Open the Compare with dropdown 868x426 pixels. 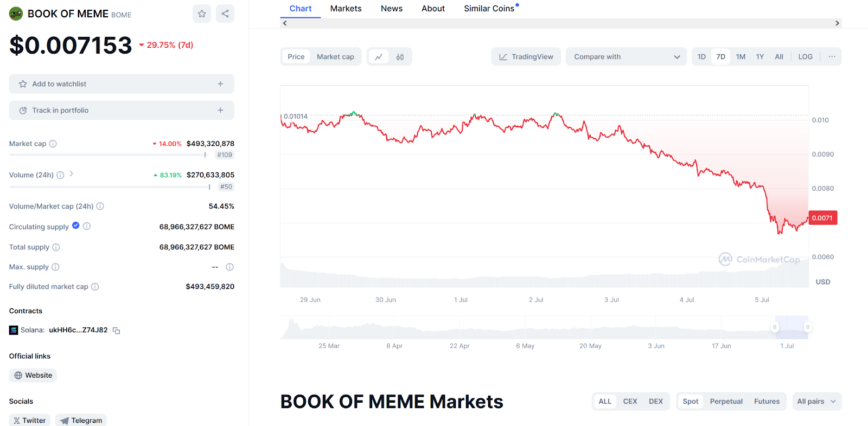point(627,57)
